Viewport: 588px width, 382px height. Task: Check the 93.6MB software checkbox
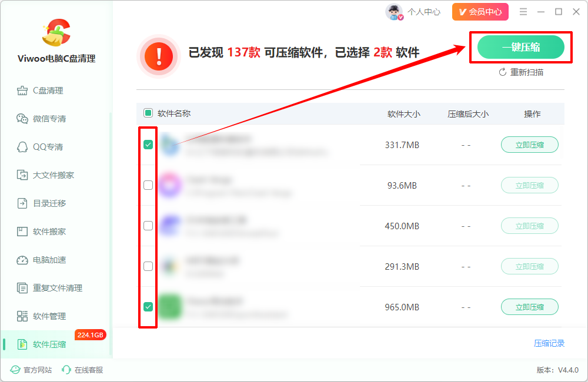pos(148,185)
